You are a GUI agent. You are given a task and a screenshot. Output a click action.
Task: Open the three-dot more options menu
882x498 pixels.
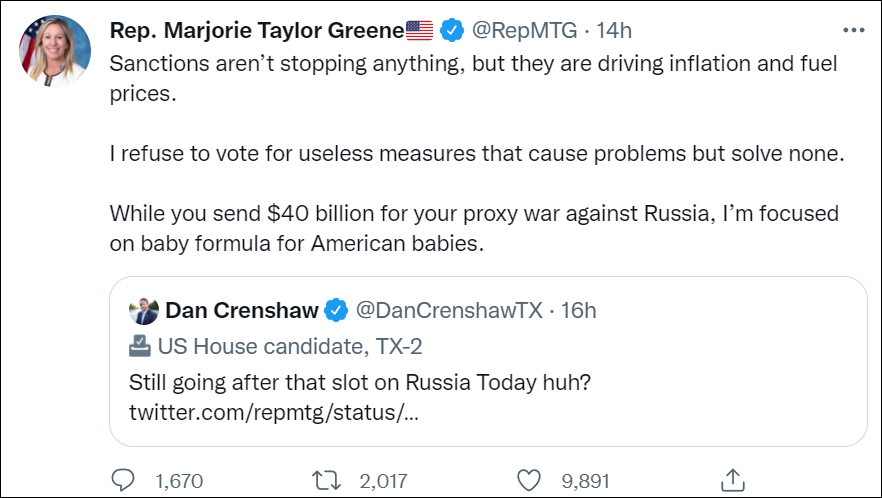click(x=853, y=30)
